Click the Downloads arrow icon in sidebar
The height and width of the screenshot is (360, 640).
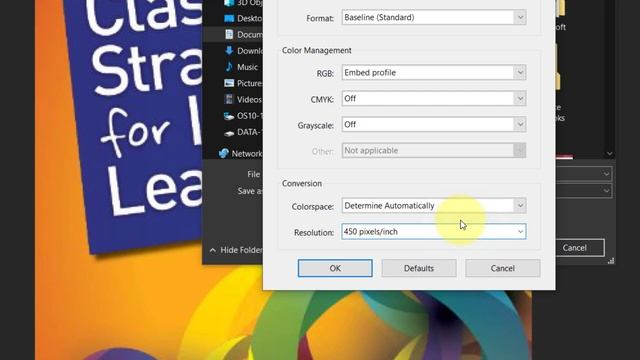(x=229, y=51)
